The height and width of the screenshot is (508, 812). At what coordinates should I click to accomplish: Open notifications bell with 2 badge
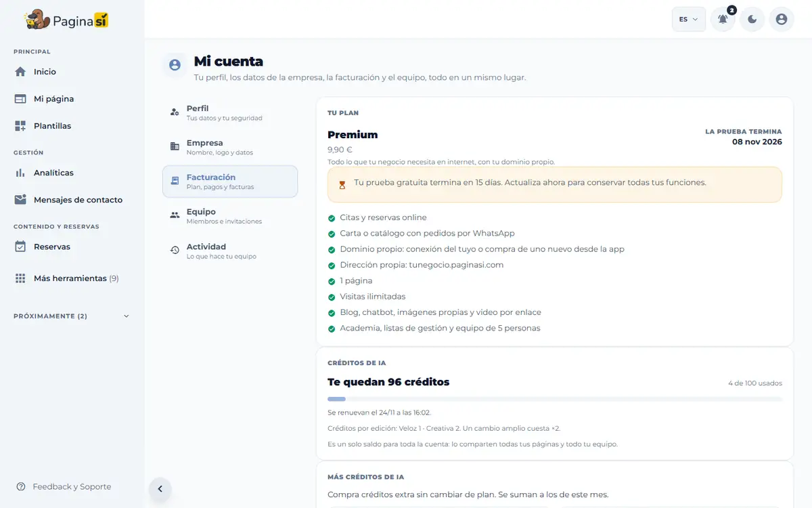[723, 19]
